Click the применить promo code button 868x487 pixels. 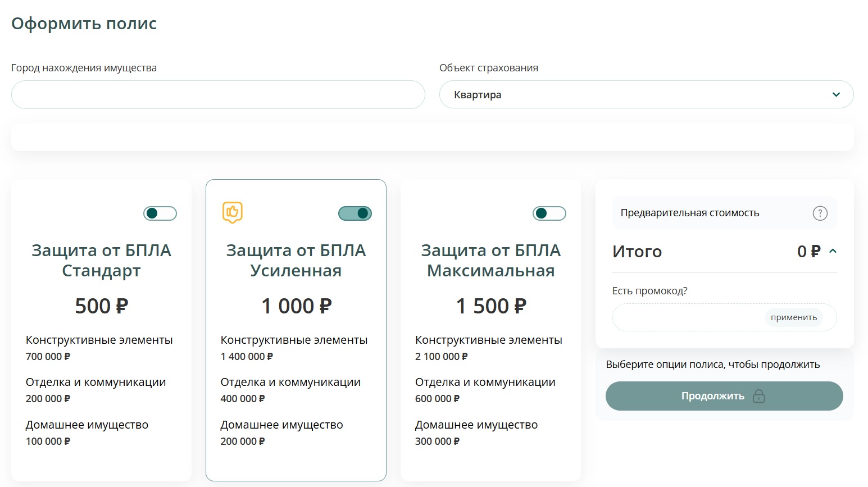click(794, 317)
